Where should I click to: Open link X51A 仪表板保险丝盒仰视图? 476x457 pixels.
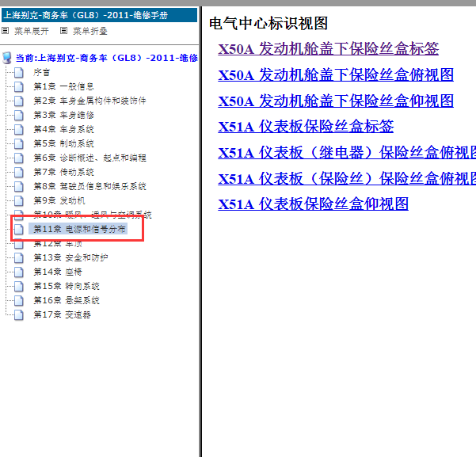tap(314, 204)
